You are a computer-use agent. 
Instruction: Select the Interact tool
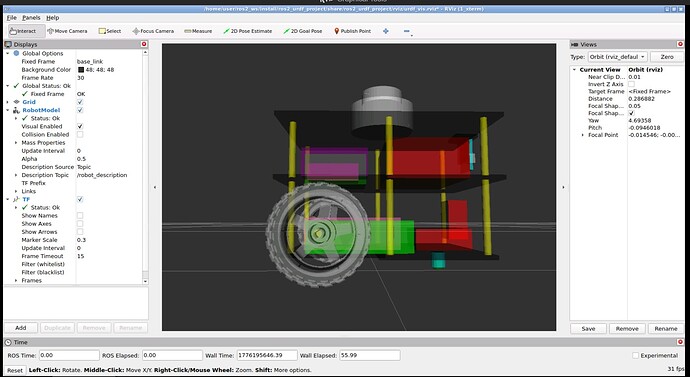click(x=26, y=31)
